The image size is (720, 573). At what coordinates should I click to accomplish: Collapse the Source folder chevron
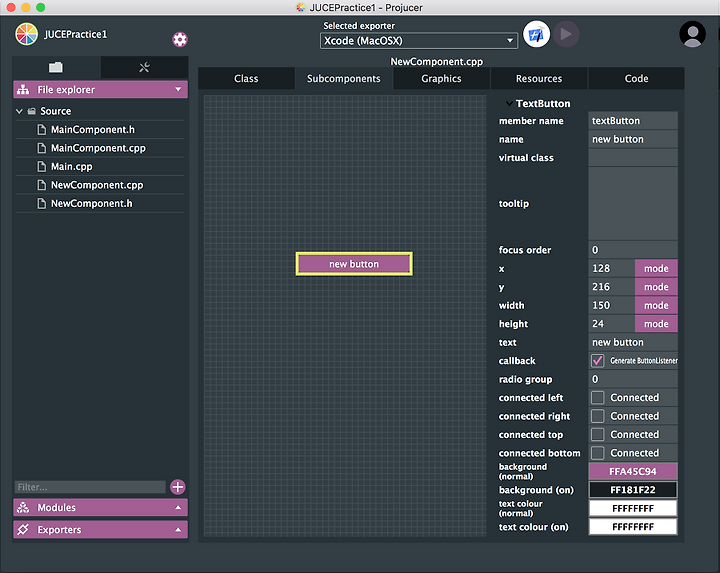19,111
